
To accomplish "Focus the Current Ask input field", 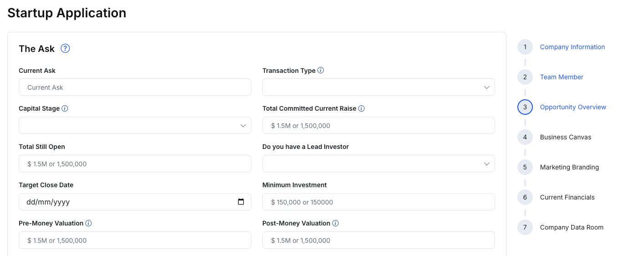I will click(135, 87).
